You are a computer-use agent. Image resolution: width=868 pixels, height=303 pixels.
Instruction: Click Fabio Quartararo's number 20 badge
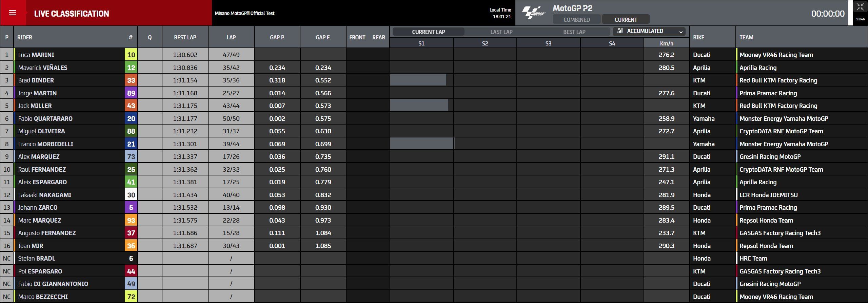[x=131, y=118]
